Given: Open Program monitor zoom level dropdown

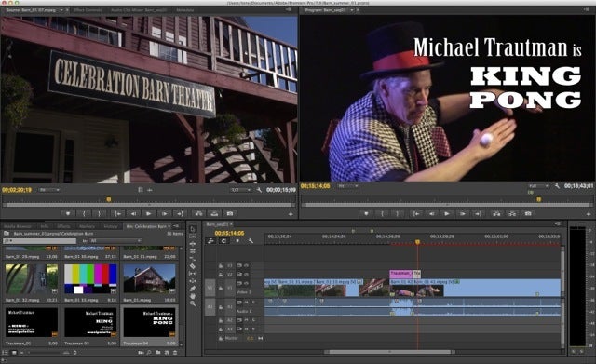Looking at the screenshot, I should pos(348,186).
